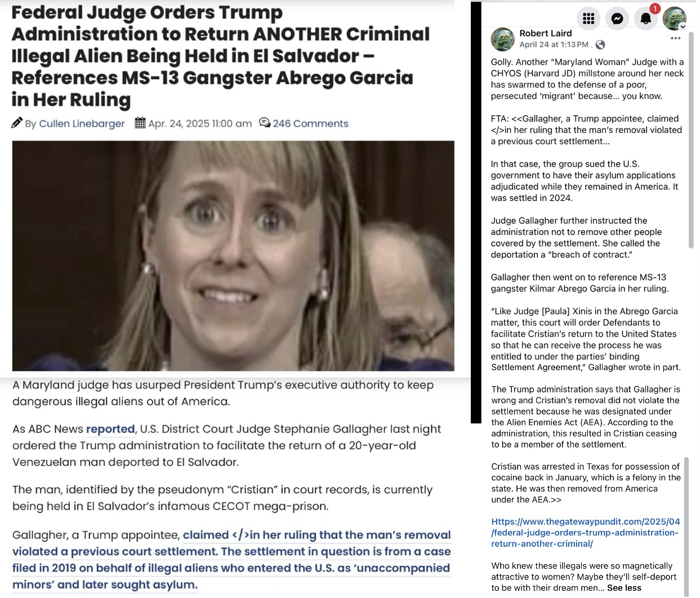Open the notifications bell icon
Screen dimensions: 700x598
(x=646, y=19)
